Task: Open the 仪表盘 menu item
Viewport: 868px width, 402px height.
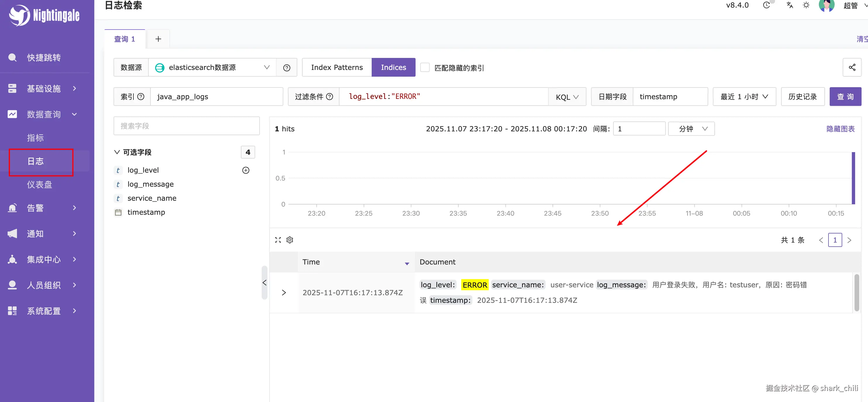Action: [40, 185]
